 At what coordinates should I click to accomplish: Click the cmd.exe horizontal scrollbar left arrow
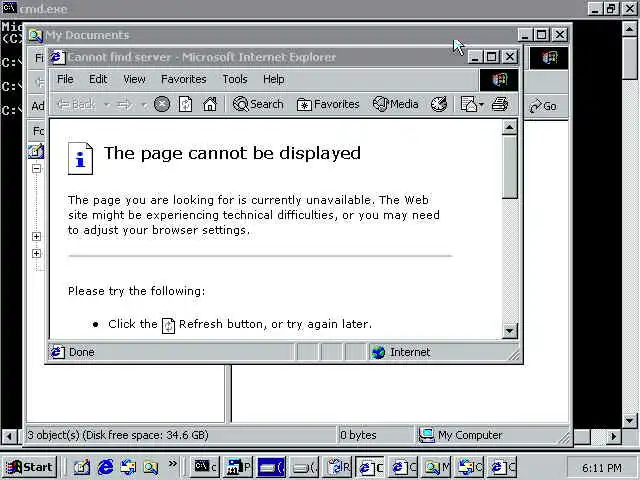click(x=9, y=436)
